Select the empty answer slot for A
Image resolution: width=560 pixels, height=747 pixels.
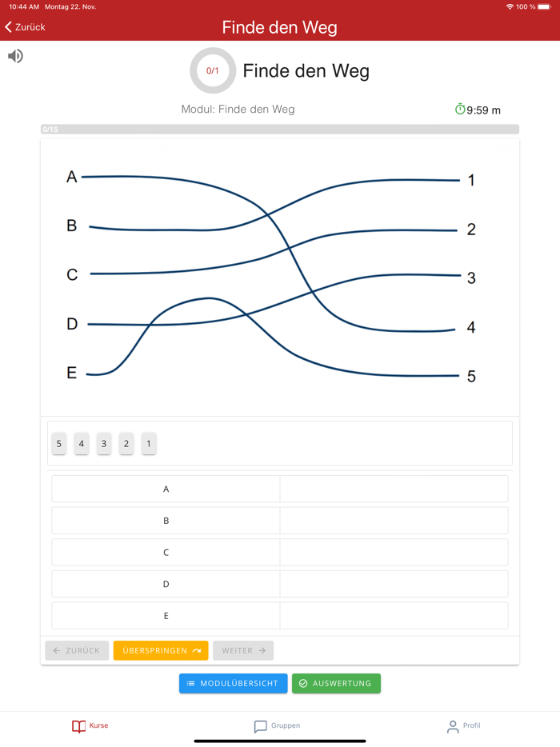click(x=394, y=489)
